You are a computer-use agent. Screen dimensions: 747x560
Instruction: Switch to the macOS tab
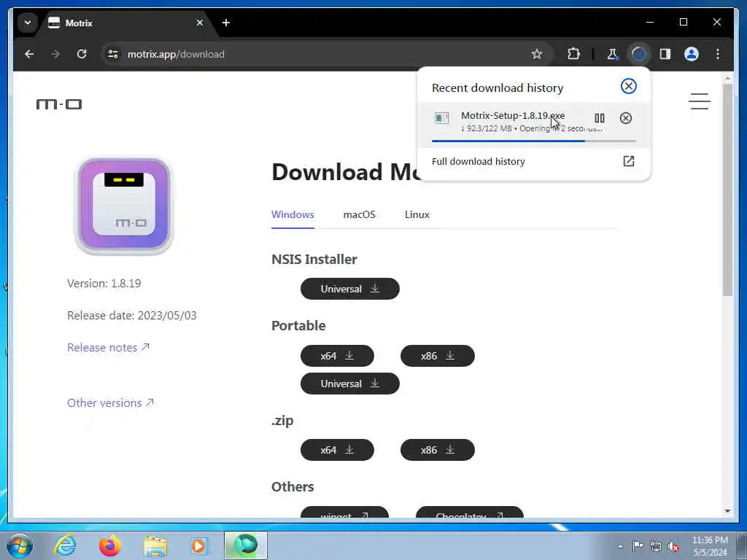click(x=359, y=214)
